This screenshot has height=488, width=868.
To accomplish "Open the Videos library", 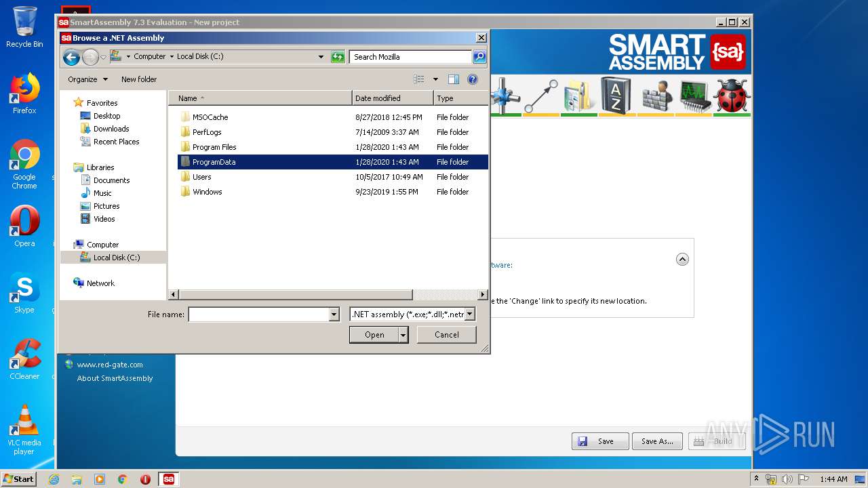I will click(104, 219).
